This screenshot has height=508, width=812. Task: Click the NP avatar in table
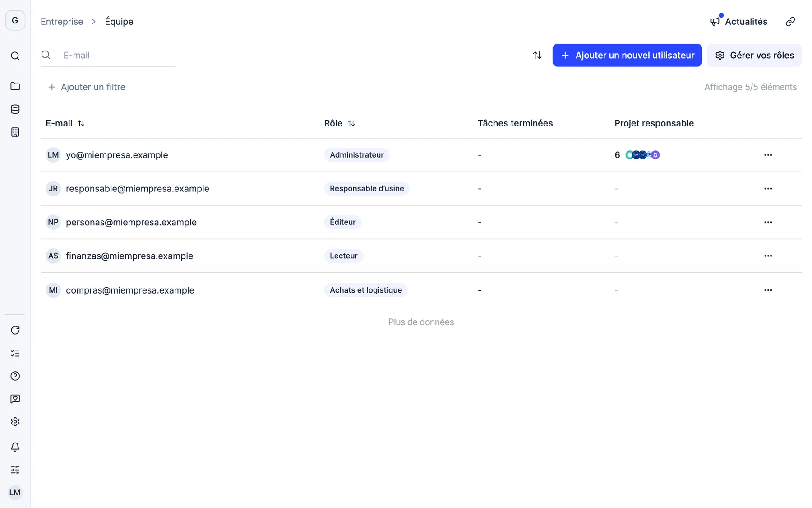(x=53, y=222)
